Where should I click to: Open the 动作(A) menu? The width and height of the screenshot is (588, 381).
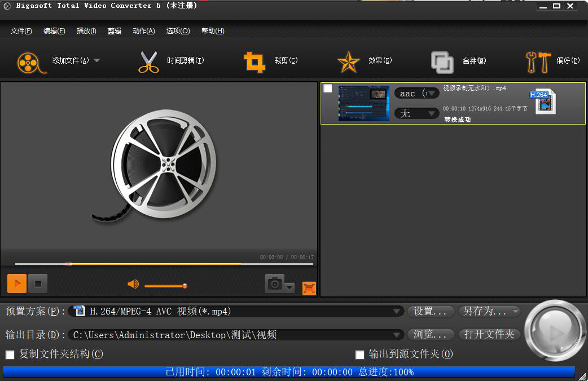coord(144,31)
